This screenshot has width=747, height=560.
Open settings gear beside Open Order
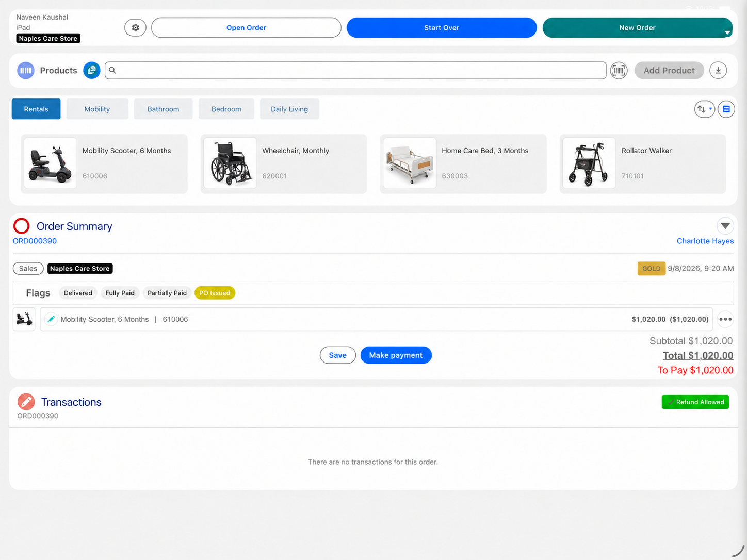pyautogui.click(x=135, y=28)
